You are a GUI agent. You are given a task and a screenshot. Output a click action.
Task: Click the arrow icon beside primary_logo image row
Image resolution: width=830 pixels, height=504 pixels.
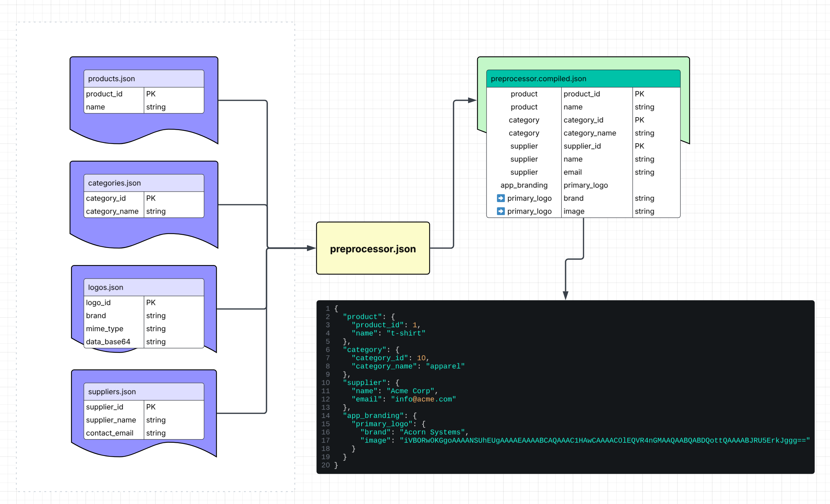pyautogui.click(x=500, y=211)
